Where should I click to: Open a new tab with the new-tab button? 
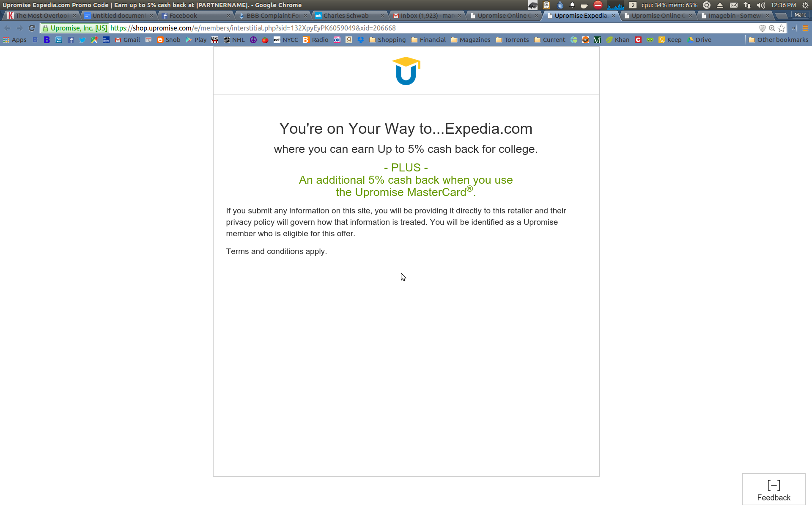click(781, 16)
